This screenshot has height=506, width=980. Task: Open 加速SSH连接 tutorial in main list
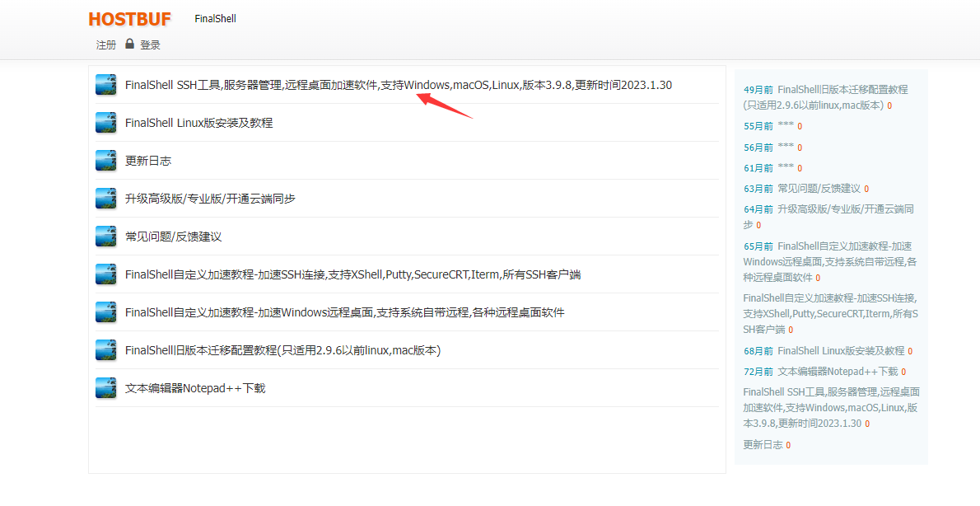353,274
